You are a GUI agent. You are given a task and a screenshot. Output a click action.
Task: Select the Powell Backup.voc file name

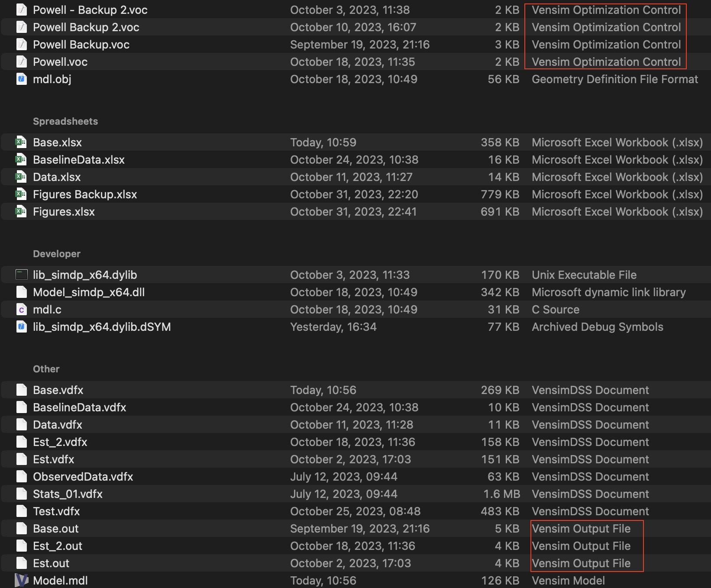point(81,45)
